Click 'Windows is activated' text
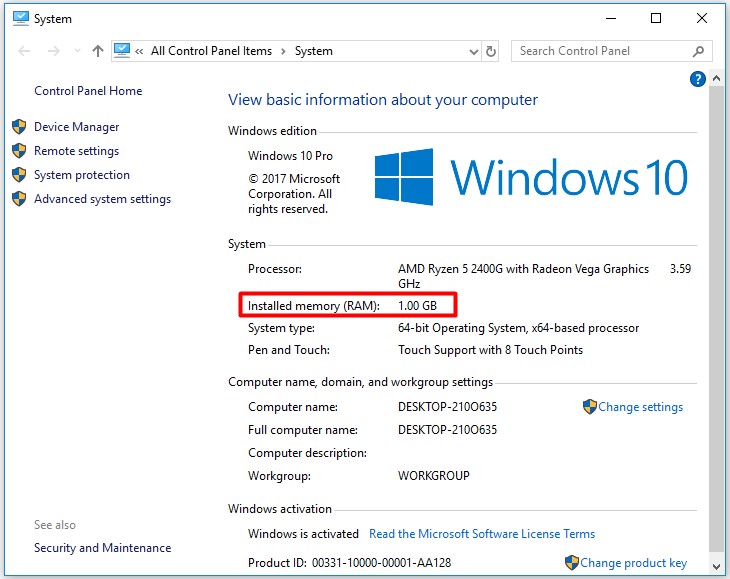The image size is (730, 579). click(x=303, y=534)
